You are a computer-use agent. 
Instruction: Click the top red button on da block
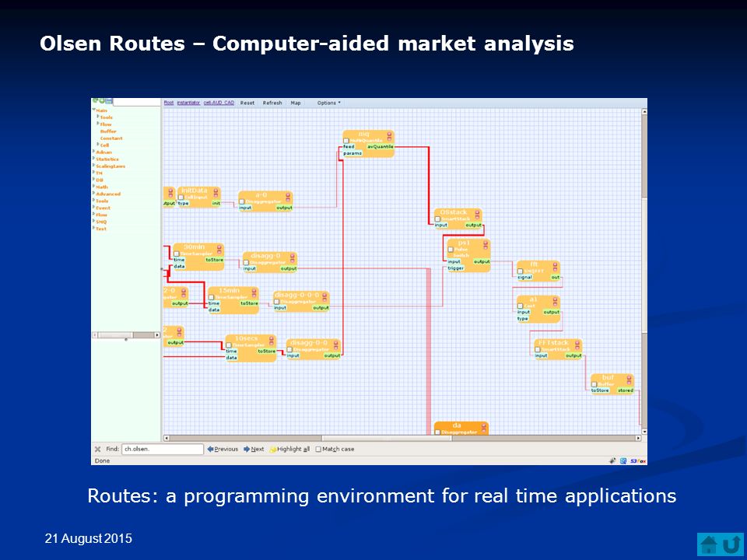(x=484, y=425)
